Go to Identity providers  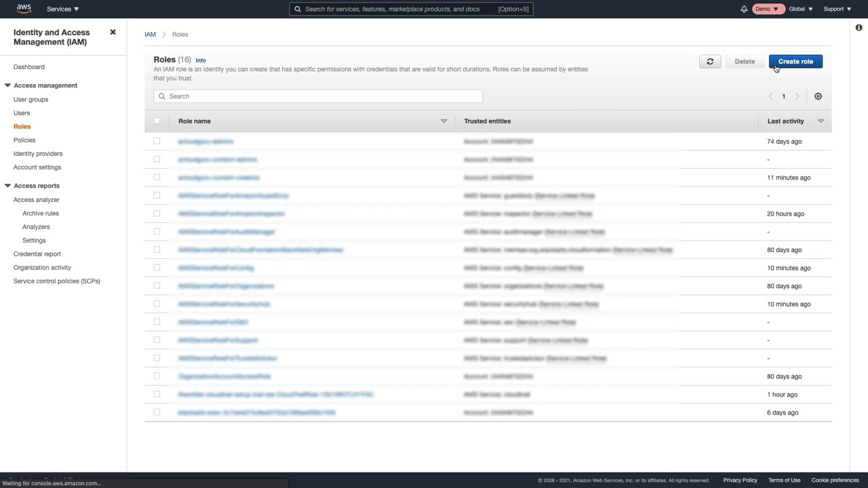point(38,154)
